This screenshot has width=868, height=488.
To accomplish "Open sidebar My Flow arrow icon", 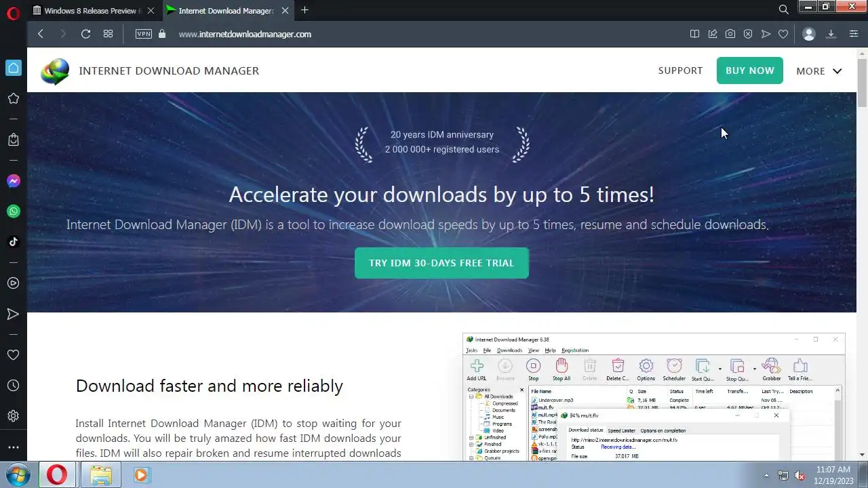I will [13, 314].
